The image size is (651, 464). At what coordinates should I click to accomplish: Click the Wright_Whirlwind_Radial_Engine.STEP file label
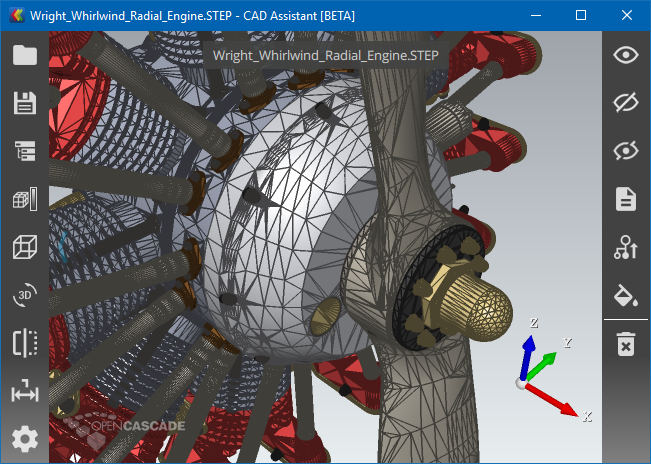tap(326, 55)
